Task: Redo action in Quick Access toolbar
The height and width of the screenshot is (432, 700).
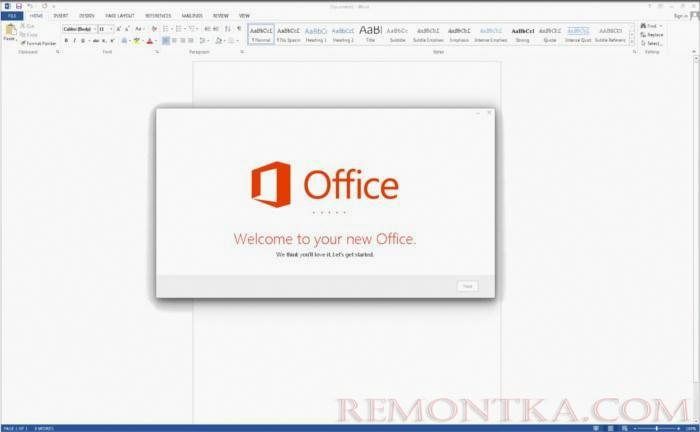Action: (45, 6)
